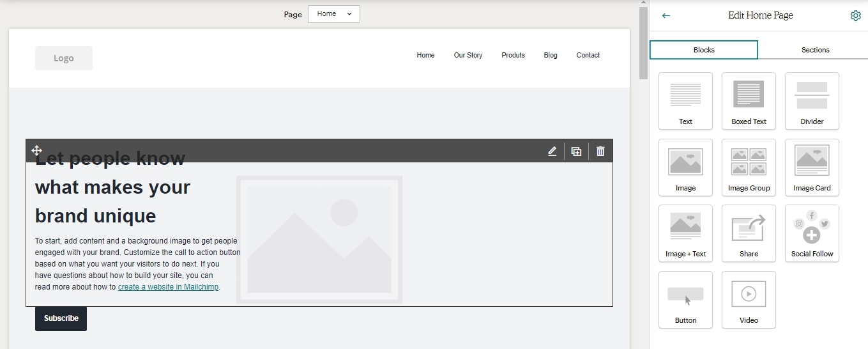Click the 'To start, add content' paragraph
Image resolution: width=868 pixels, height=349 pixels.
tap(137, 264)
